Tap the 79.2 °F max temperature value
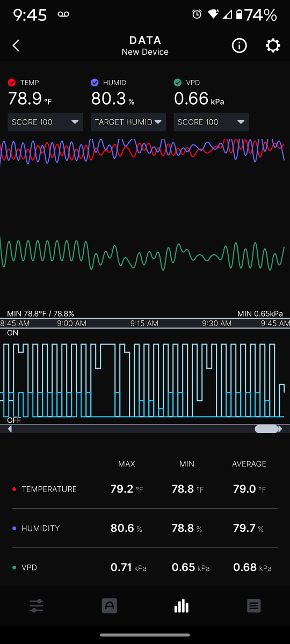 coord(127,489)
